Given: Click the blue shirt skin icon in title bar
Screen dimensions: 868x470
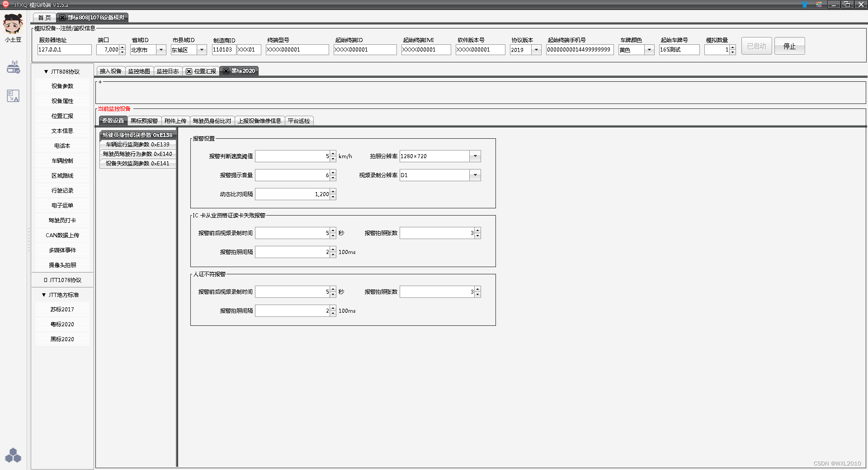Looking at the screenshot, I should [x=805, y=5].
